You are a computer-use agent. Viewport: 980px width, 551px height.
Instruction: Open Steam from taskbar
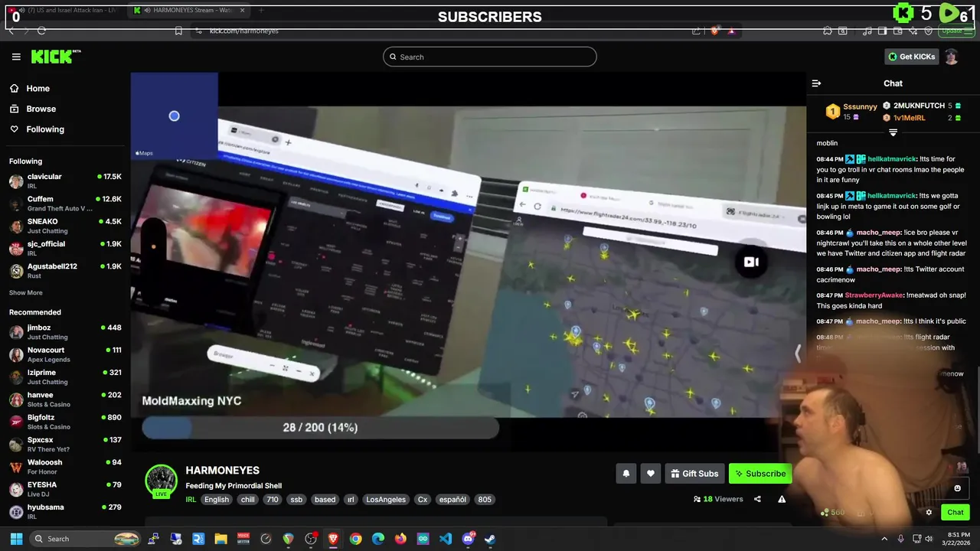(490, 539)
